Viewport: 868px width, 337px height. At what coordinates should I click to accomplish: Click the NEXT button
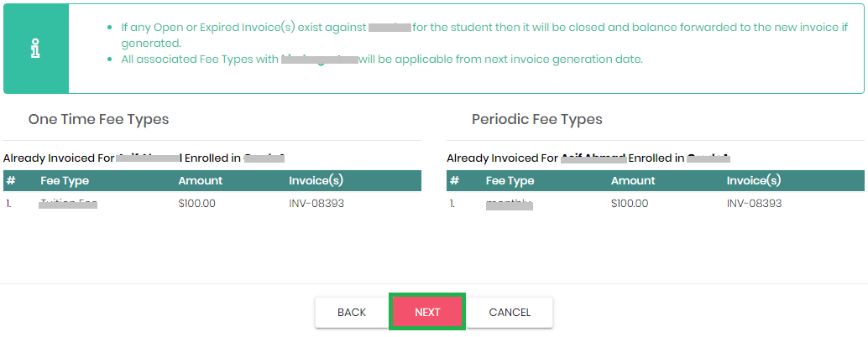[427, 312]
